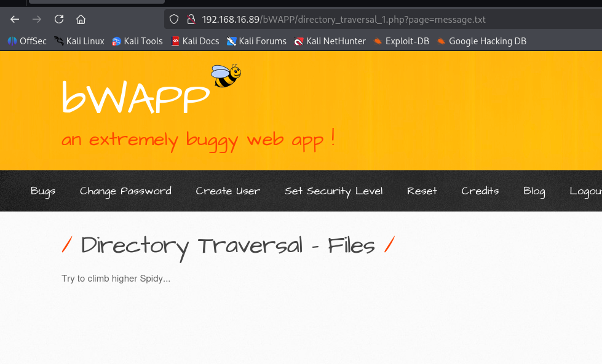This screenshot has height=364, width=602.
Task: Go to the browser home page
Action: (81, 19)
